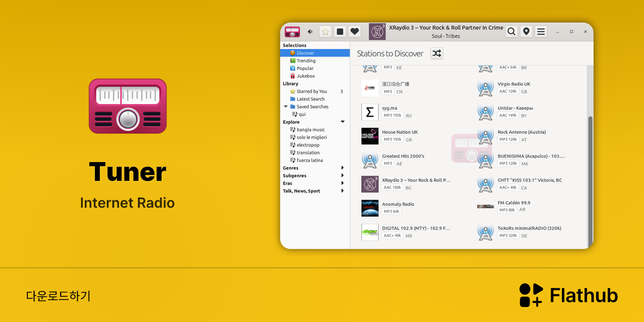Select Discover in the Selections sidebar

[x=315, y=53]
